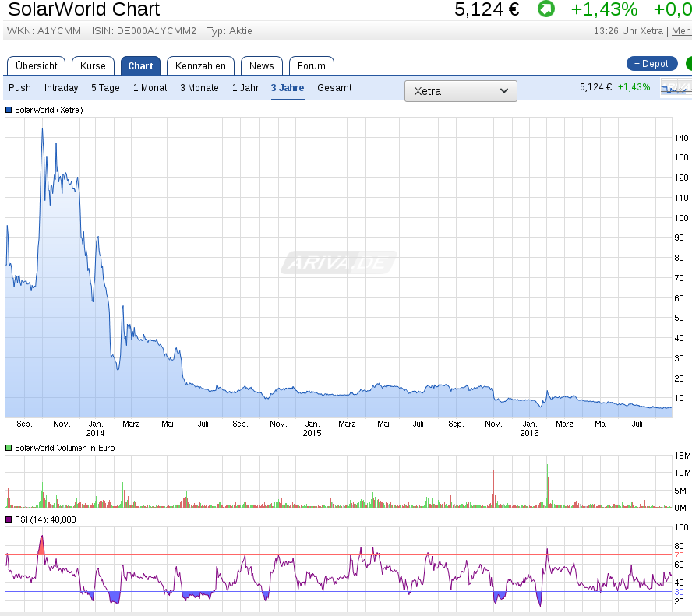
Task: Select the Intraday time range
Action: 61,88
